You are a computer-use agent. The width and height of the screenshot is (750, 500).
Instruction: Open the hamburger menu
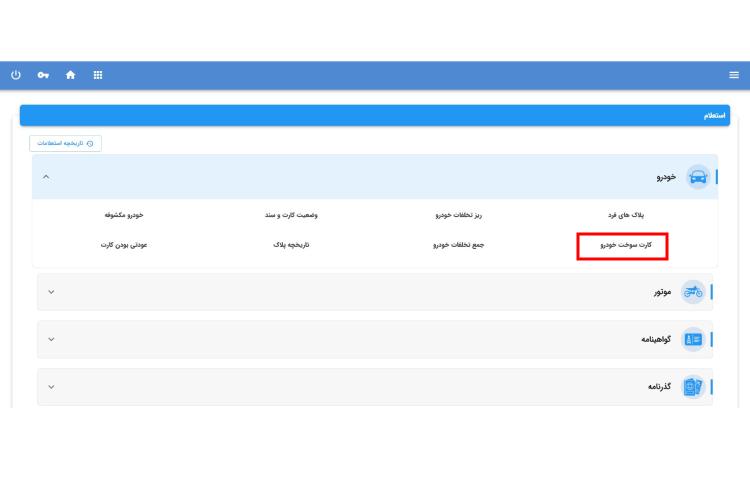[x=734, y=75]
